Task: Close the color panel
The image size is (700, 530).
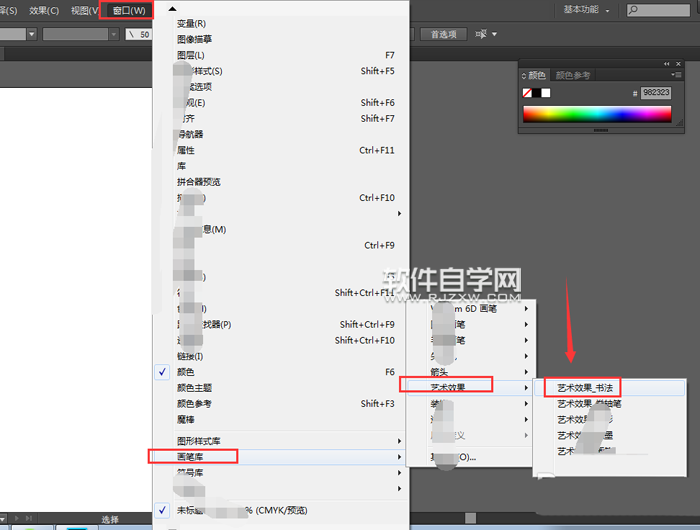Action: [678, 64]
